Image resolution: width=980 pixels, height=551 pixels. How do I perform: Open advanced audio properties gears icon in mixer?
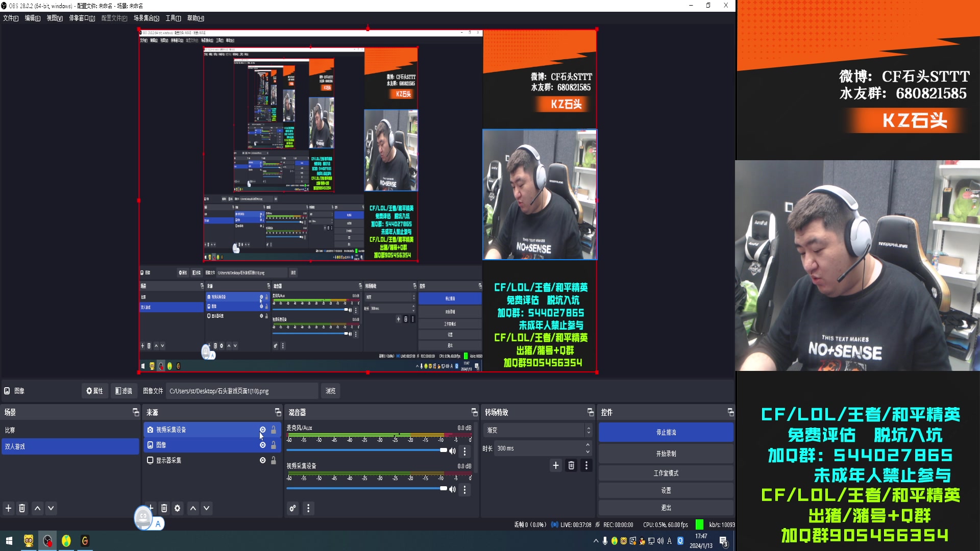tap(292, 508)
